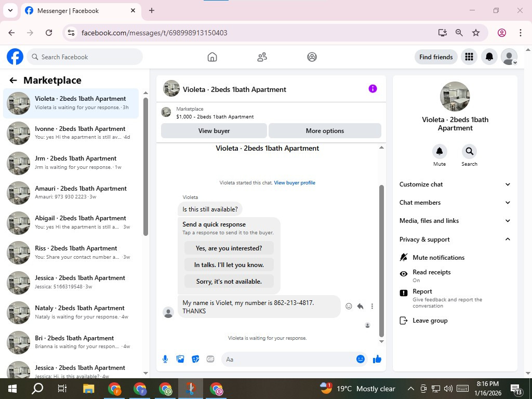Mute the chat using the bell icon
The image size is (532, 399).
pyautogui.click(x=440, y=151)
